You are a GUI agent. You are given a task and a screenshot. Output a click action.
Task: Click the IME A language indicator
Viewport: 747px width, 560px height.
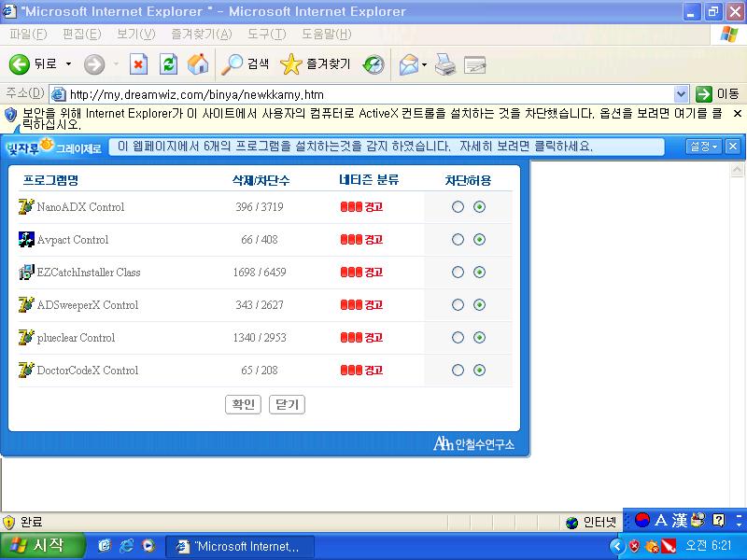pos(661,520)
